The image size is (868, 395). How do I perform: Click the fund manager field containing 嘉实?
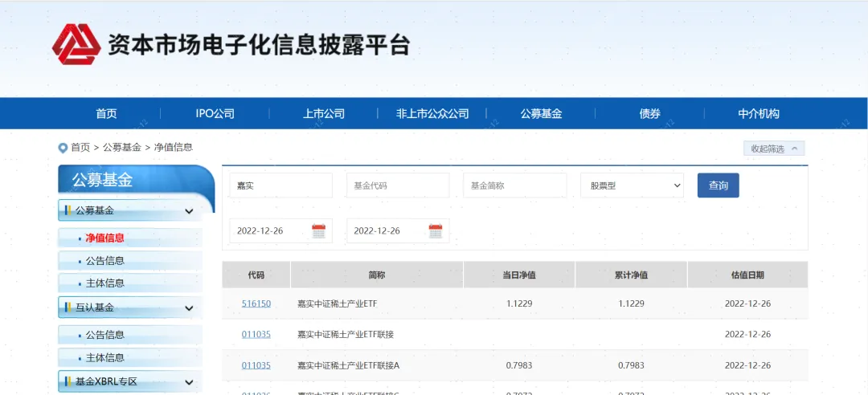[x=281, y=185]
